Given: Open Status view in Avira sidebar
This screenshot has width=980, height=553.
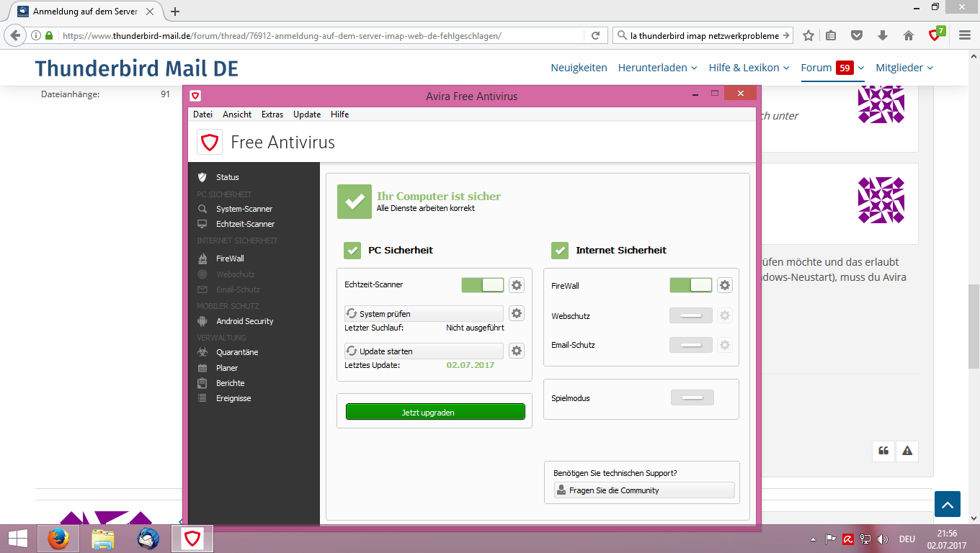Looking at the screenshot, I should coord(227,177).
